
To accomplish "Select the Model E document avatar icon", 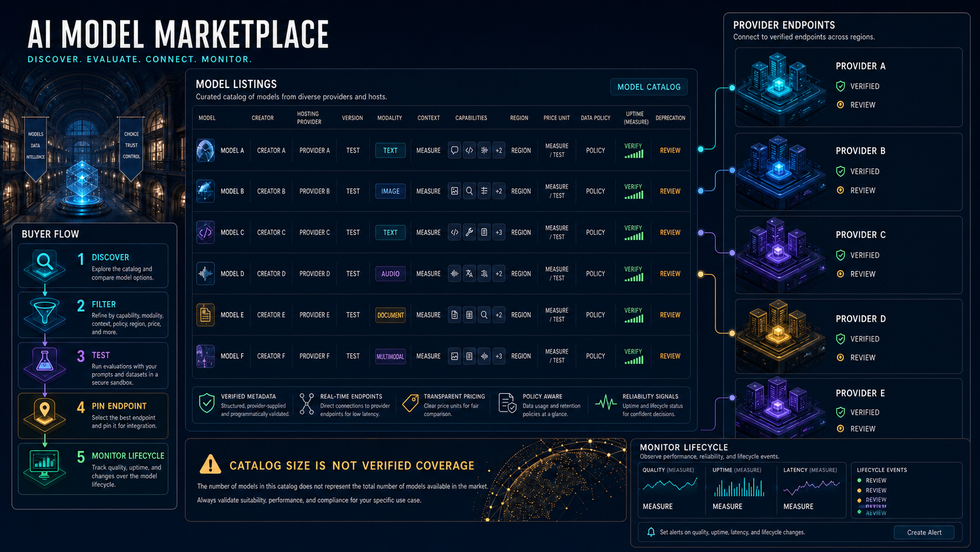I will point(205,315).
